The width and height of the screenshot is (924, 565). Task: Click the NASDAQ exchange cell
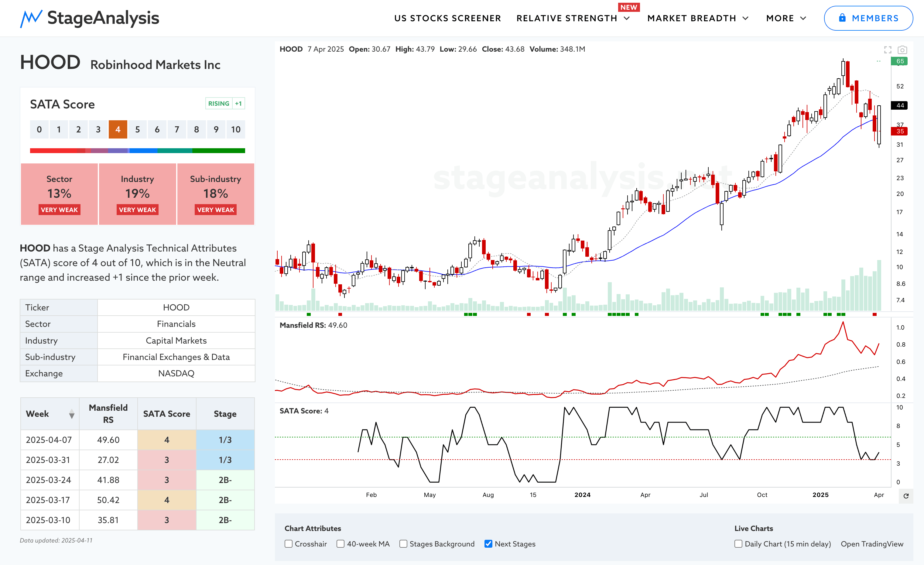176,373
